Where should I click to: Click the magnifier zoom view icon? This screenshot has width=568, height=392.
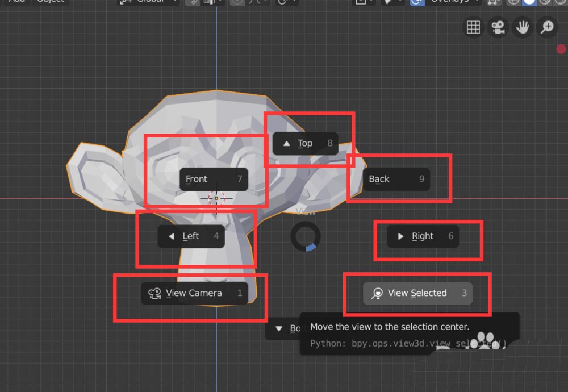(x=547, y=27)
